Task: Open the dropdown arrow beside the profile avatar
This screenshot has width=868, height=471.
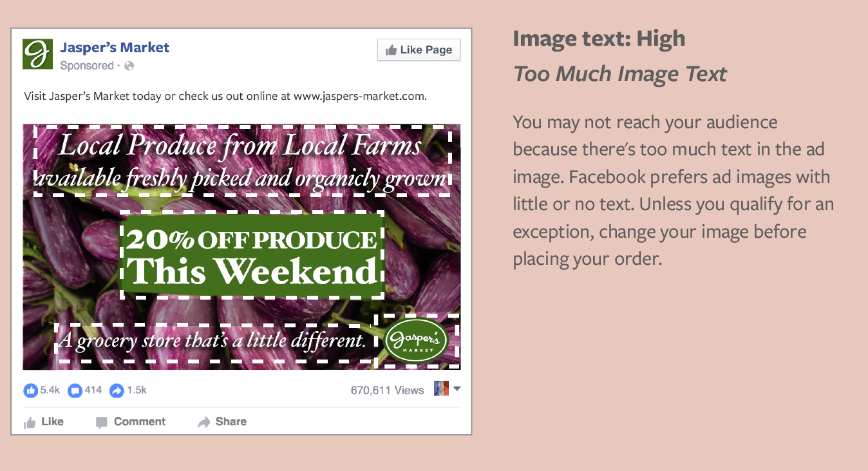Action: click(x=457, y=389)
